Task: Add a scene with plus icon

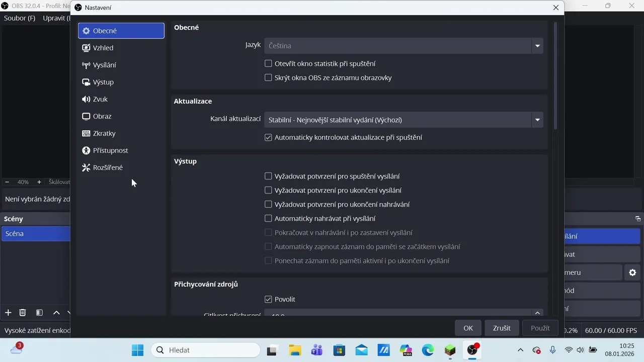Action: pos(8,313)
